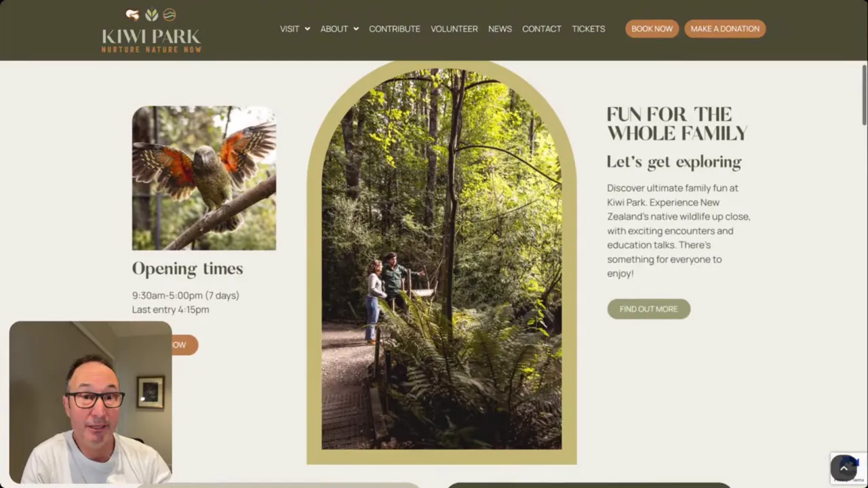Screen dimensions: 868x488
Task: Expand the About menu chevron
Action: (x=356, y=29)
